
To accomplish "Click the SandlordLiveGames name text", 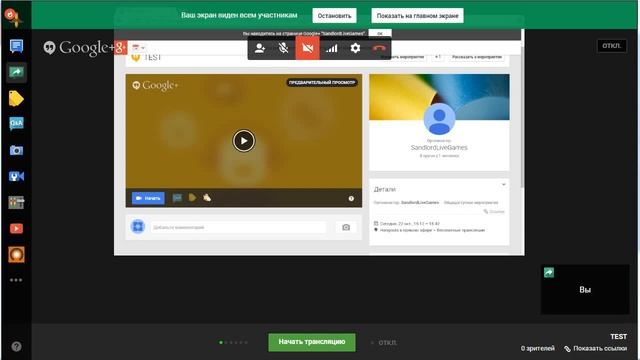I will click(439, 147).
